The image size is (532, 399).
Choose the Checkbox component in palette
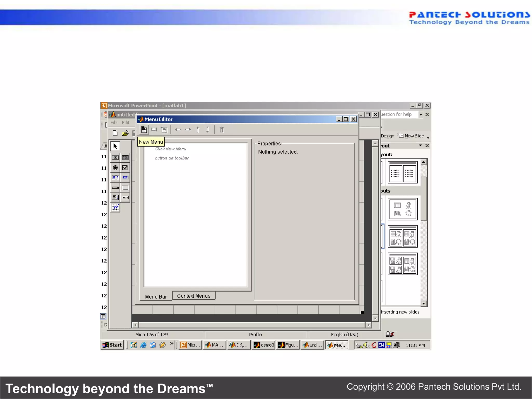[x=125, y=168]
